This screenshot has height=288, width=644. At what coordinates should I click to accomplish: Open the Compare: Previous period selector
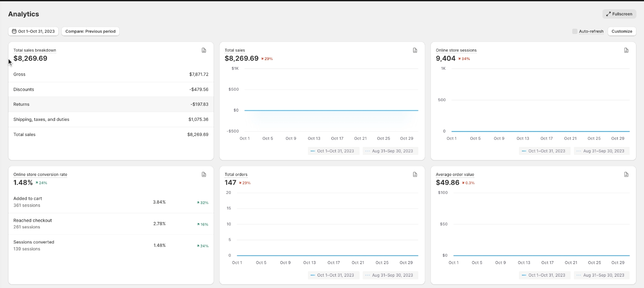(x=90, y=31)
